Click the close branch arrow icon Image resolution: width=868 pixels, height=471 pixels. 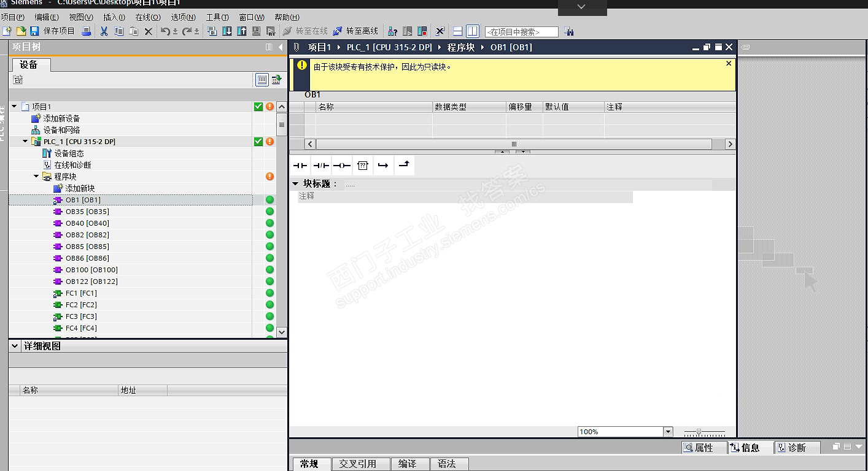[405, 166]
